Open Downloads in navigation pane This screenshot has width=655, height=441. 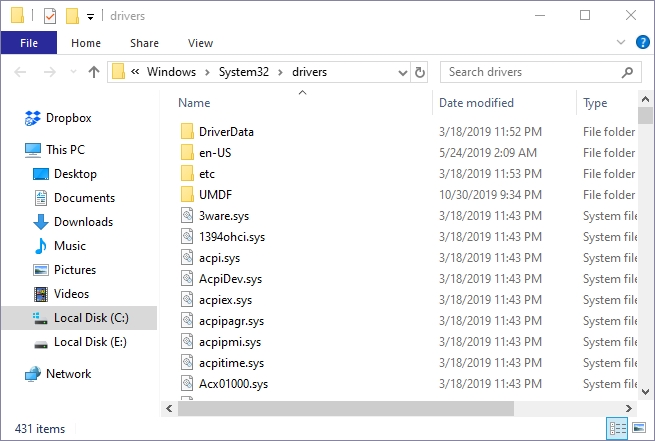click(x=84, y=222)
